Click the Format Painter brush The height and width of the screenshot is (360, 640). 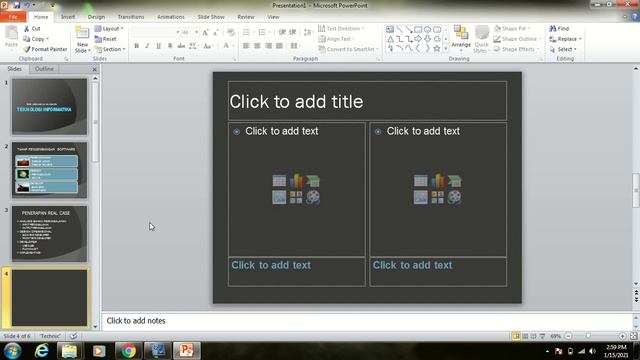click(x=45, y=49)
